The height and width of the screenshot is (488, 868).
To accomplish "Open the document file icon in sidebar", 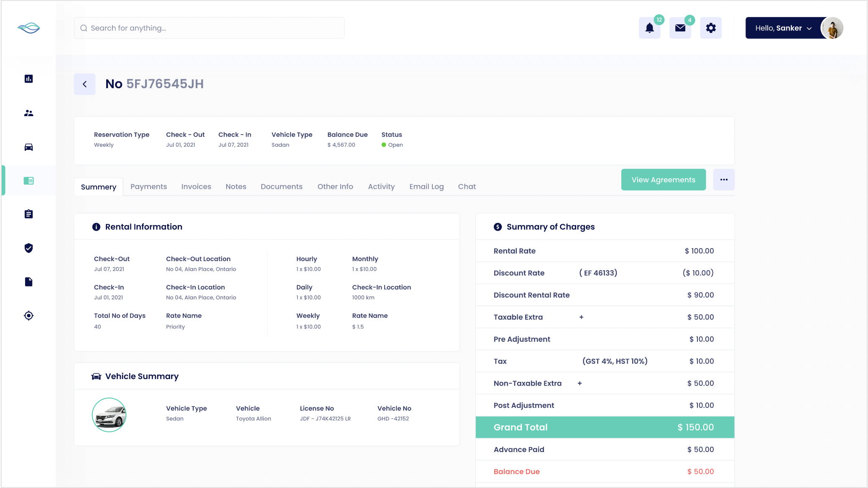I will tap(28, 282).
